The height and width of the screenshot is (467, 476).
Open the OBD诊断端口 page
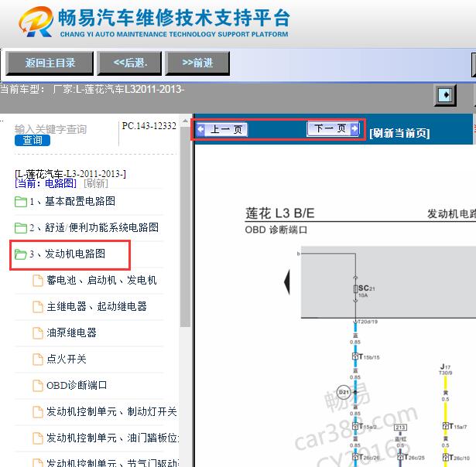coord(77,385)
